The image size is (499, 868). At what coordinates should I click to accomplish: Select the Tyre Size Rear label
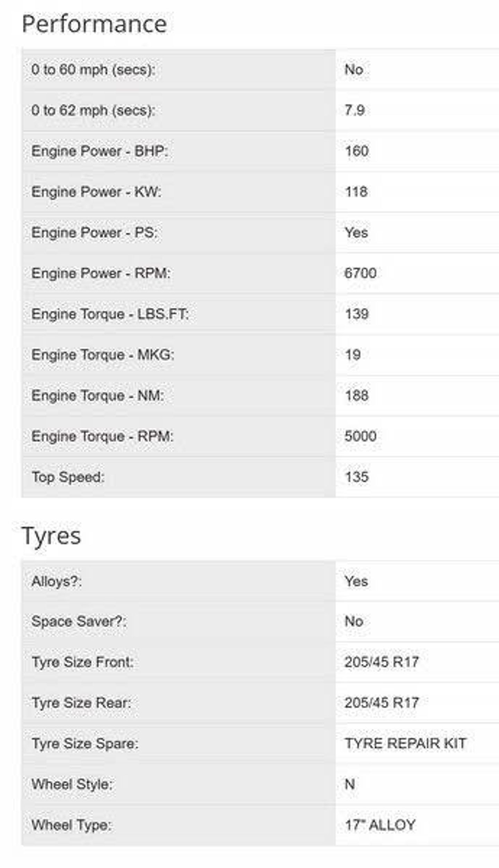(81, 703)
